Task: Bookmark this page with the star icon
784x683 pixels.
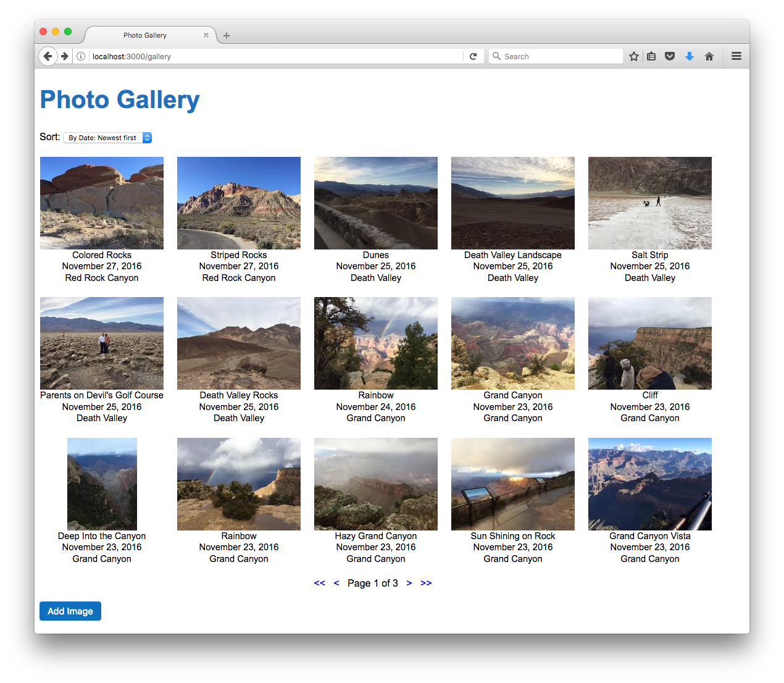Action: point(634,56)
